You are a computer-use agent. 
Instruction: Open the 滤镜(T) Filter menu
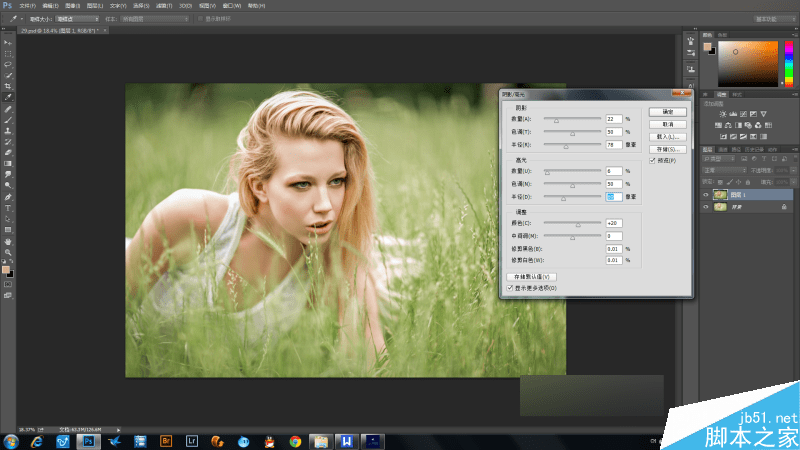161,5
